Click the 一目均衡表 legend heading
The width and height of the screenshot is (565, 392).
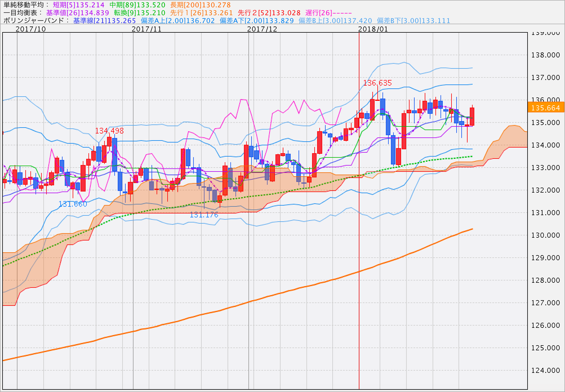coord(23,13)
